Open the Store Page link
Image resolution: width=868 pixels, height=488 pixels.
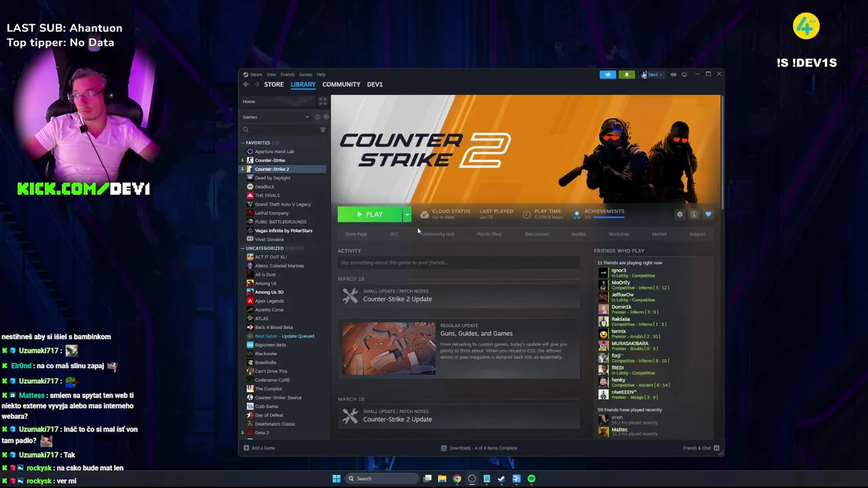356,234
